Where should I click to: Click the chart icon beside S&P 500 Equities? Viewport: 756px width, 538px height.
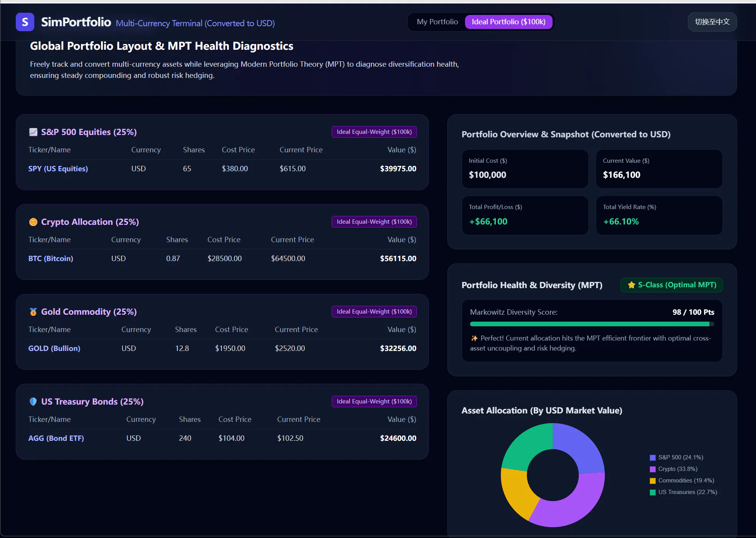[x=33, y=132]
